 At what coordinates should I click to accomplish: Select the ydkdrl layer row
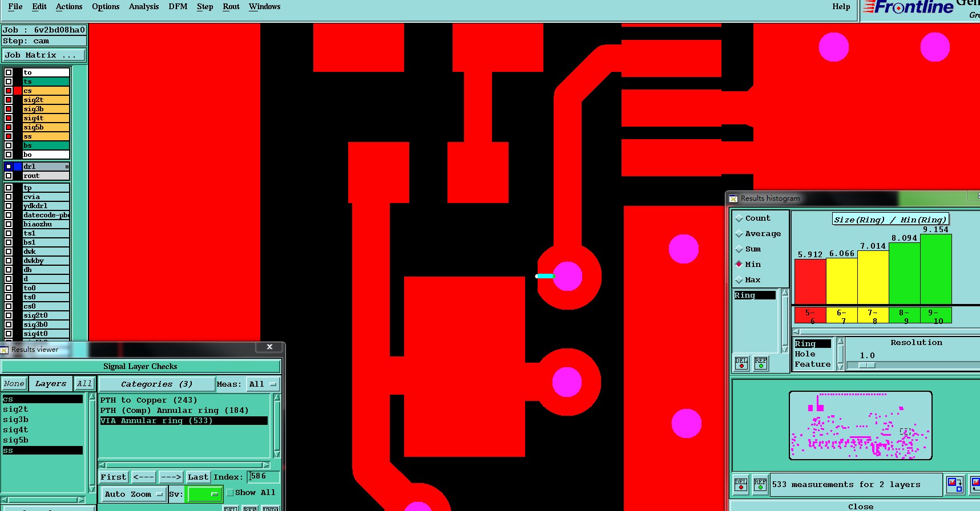pos(46,206)
